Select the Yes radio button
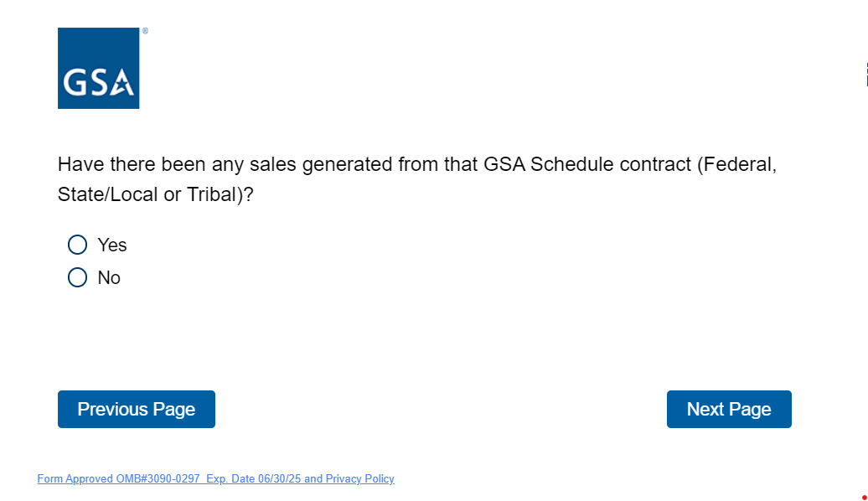The height and width of the screenshot is (501, 868). point(77,245)
